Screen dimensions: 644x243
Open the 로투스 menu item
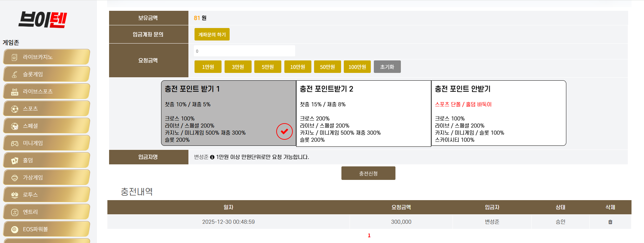point(47,195)
